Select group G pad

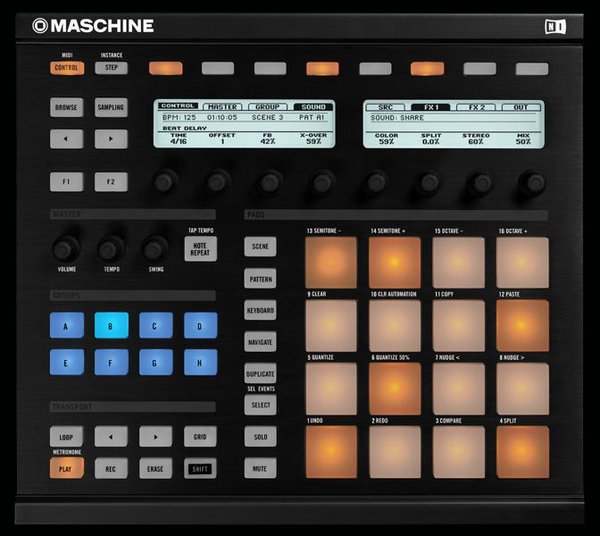tap(156, 362)
